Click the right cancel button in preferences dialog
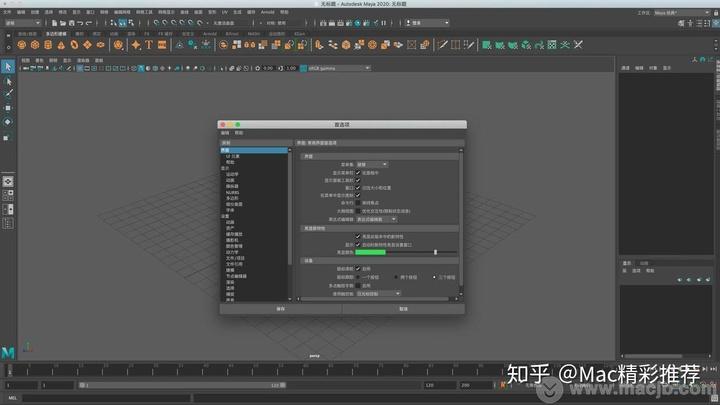 tap(403, 309)
